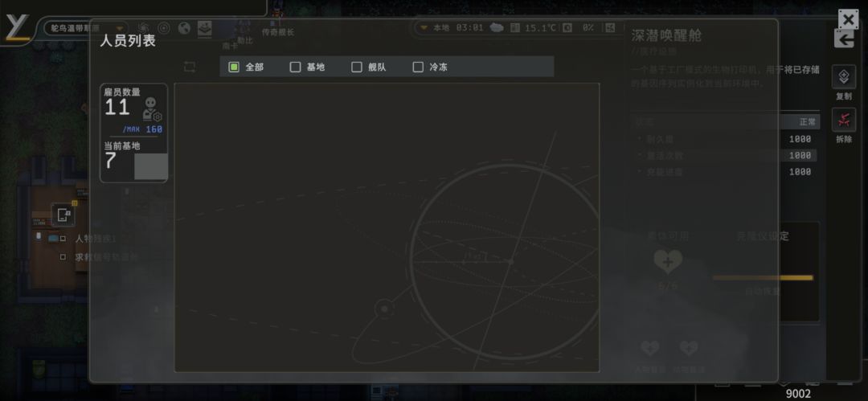Click the layered base icon in top bar

(205, 27)
